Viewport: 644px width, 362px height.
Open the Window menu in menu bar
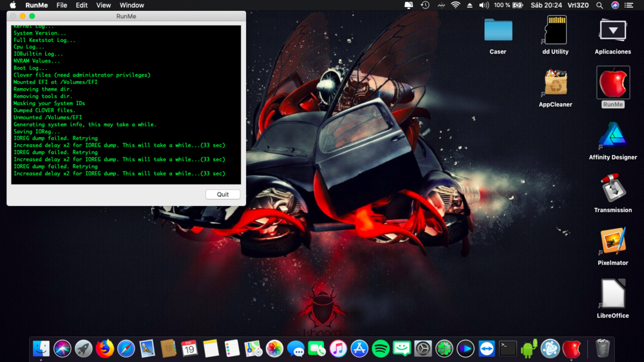point(131,5)
